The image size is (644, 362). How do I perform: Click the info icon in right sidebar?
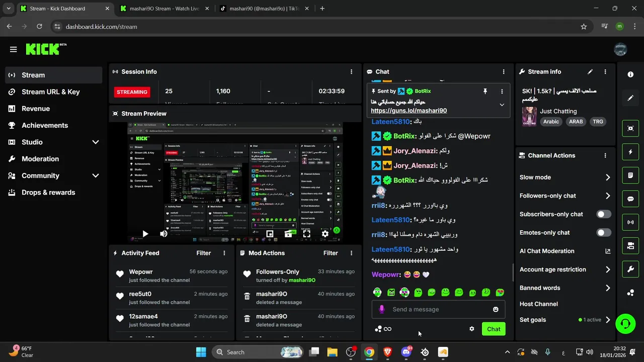pos(630,74)
